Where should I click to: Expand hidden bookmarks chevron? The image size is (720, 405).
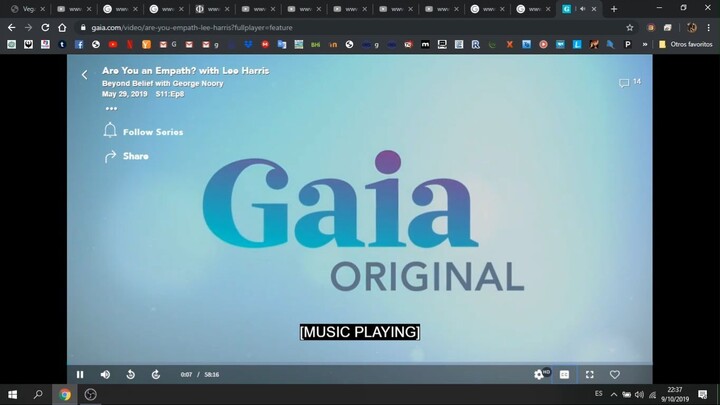point(645,45)
